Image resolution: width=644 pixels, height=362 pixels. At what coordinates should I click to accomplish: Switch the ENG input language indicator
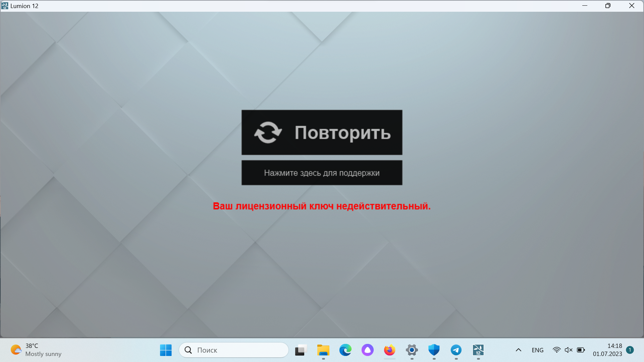[537, 350]
